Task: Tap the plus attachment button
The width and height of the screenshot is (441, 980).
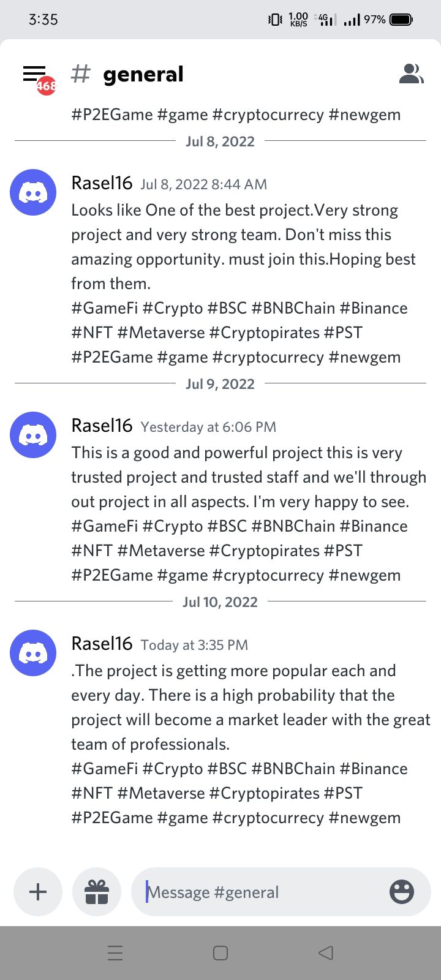Action: click(38, 892)
